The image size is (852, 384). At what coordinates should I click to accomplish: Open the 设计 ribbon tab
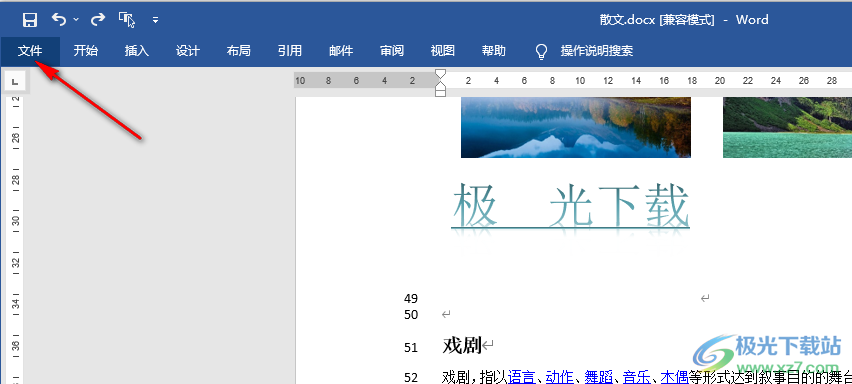tap(188, 51)
